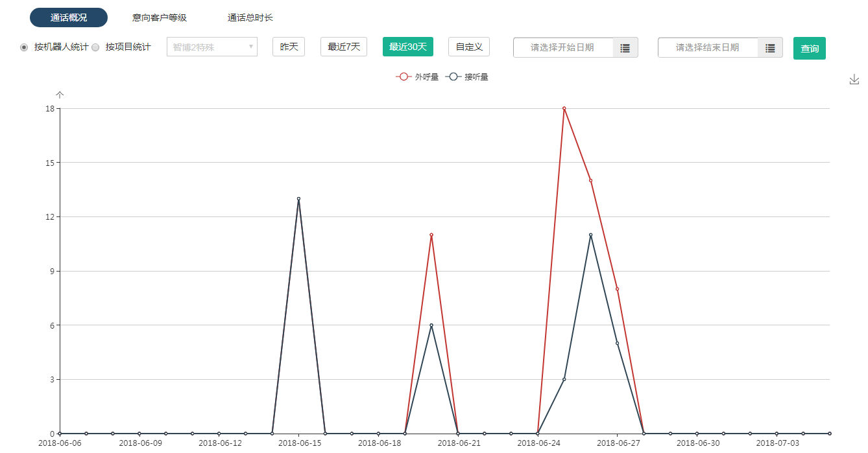The image size is (868, 453).
Task: Click x-axis label 2018-06-18
Action: (x=379, y=443)
